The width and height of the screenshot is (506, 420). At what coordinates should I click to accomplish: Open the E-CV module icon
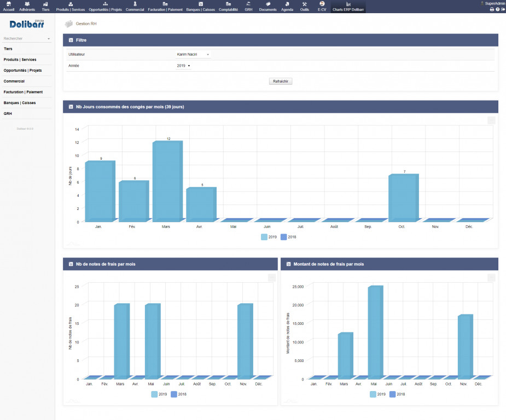pos(322,6)
